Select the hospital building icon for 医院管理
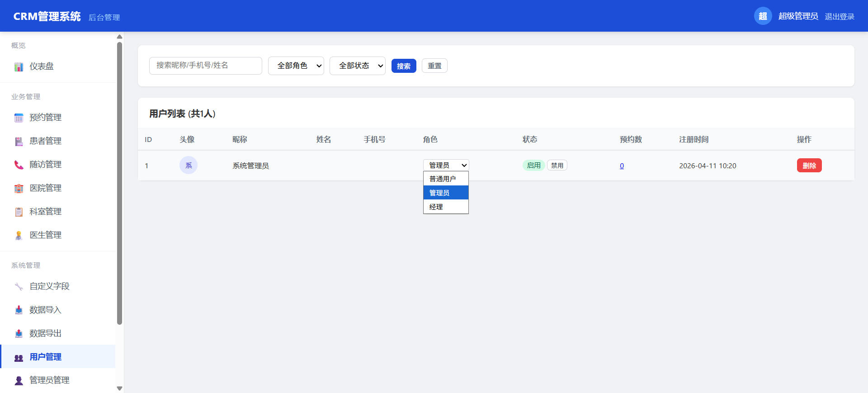The height and width of the screenshot is (393, 868). [x=19, y=189]
